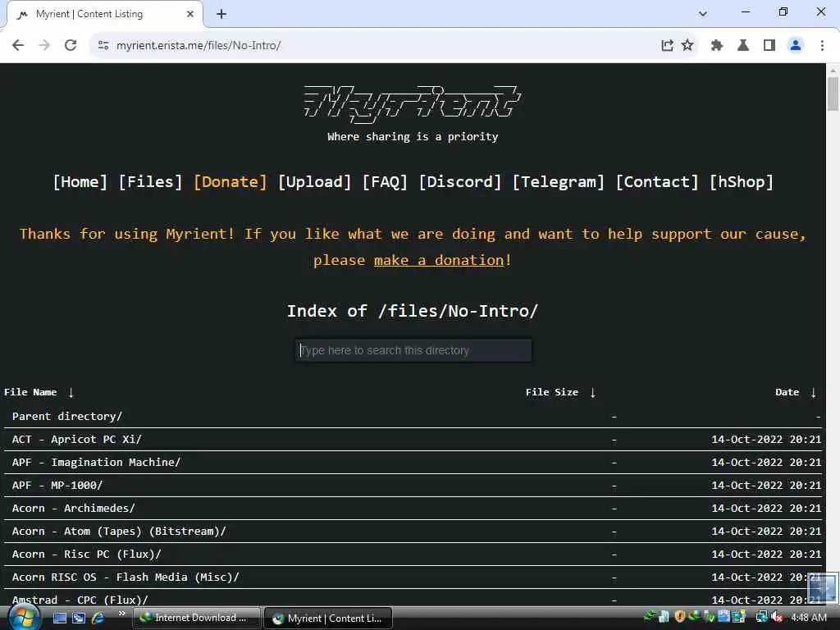Open the tab search chevron
Viewport: 840px width, 630px height.
click(x=703, y=14)
